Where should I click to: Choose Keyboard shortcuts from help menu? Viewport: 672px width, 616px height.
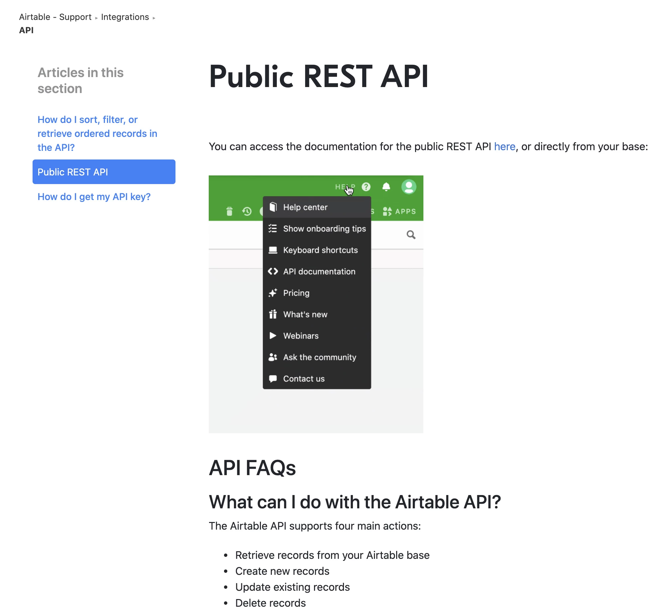pyautogui.click(x=317, y=250)
